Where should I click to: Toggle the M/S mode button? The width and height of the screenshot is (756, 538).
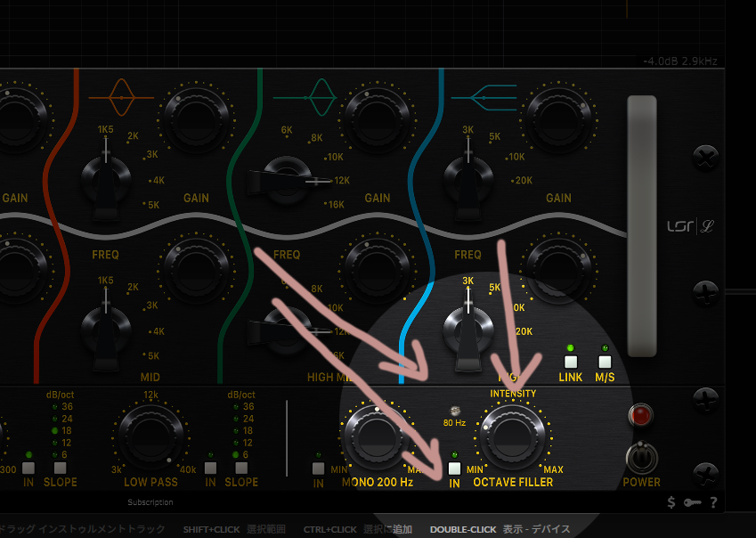605,362
